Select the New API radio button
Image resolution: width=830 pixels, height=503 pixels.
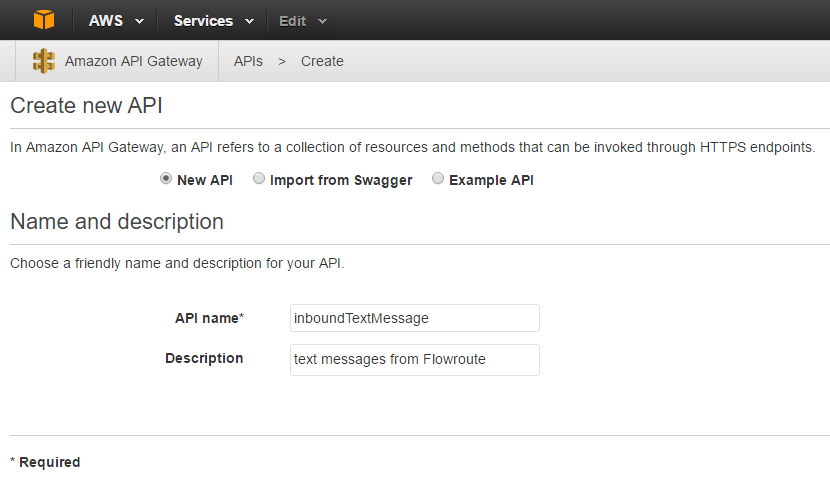click(x=166, y=178)
